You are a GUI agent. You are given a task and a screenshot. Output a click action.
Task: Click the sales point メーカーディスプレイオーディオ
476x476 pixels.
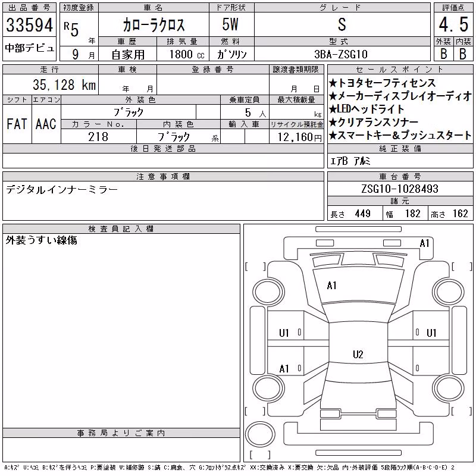(400, 96)
